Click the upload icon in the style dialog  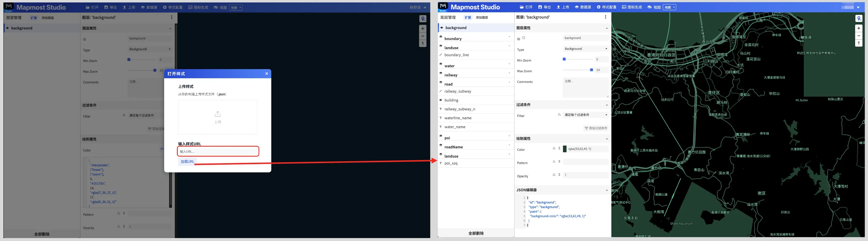218,114
